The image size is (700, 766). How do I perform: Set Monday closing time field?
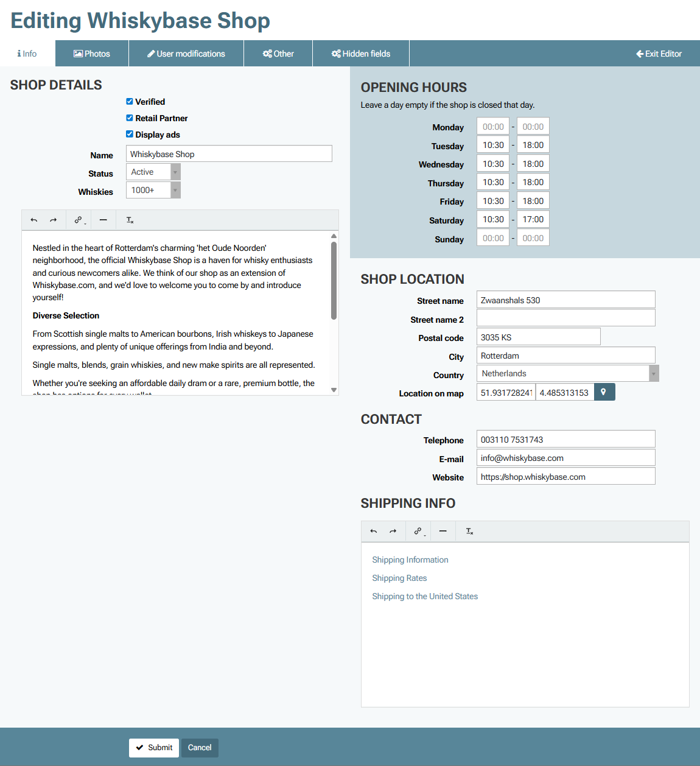pos(533,126)
